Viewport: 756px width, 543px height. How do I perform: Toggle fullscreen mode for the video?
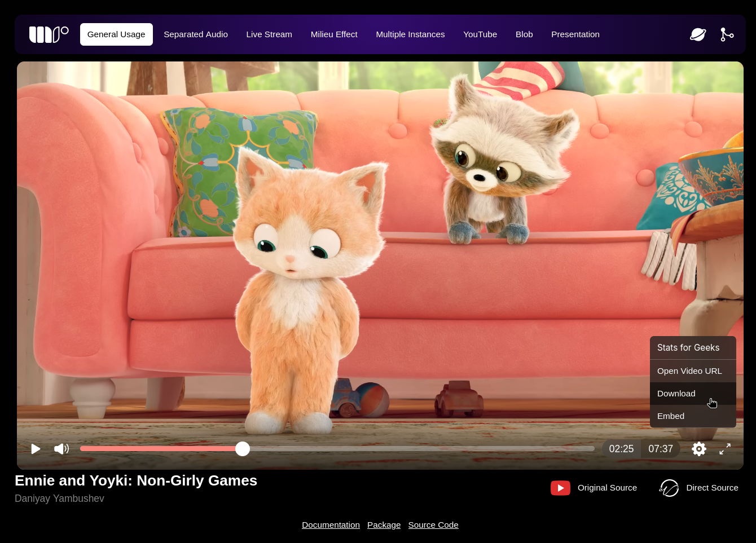(x=725, y=449)
